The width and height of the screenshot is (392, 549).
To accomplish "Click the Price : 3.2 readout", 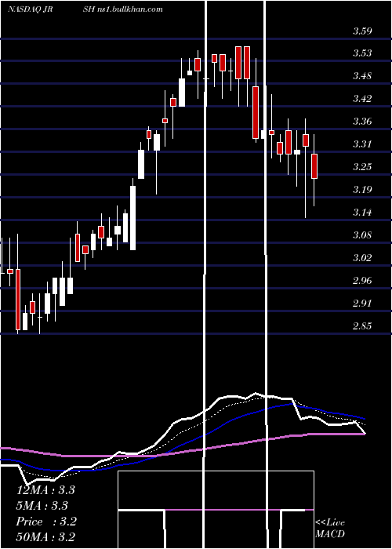I will (46, 522).
